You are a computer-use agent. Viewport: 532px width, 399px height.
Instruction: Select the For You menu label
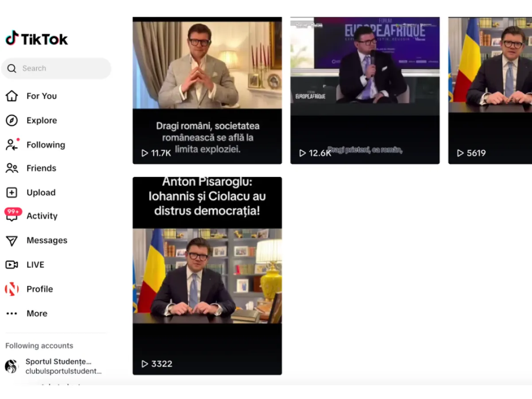(42, 96)
